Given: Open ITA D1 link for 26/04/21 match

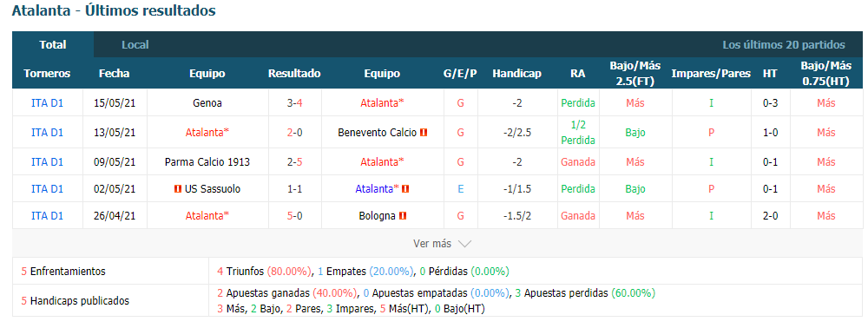Looking at the screenshot, I should coord(48,216).
